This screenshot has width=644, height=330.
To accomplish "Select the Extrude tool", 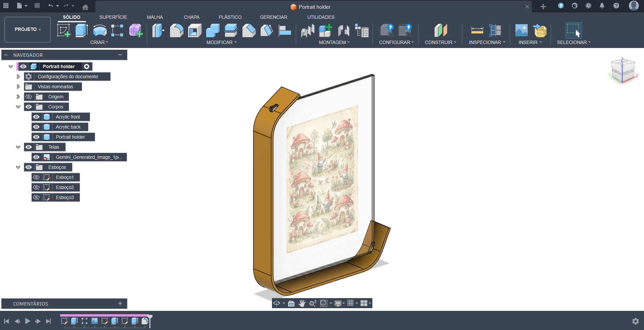I will [82, 31].
